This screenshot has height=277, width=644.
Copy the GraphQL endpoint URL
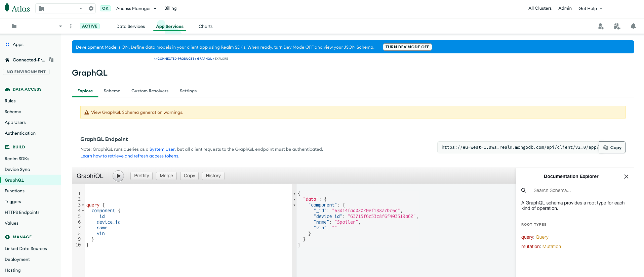point(612,147)
